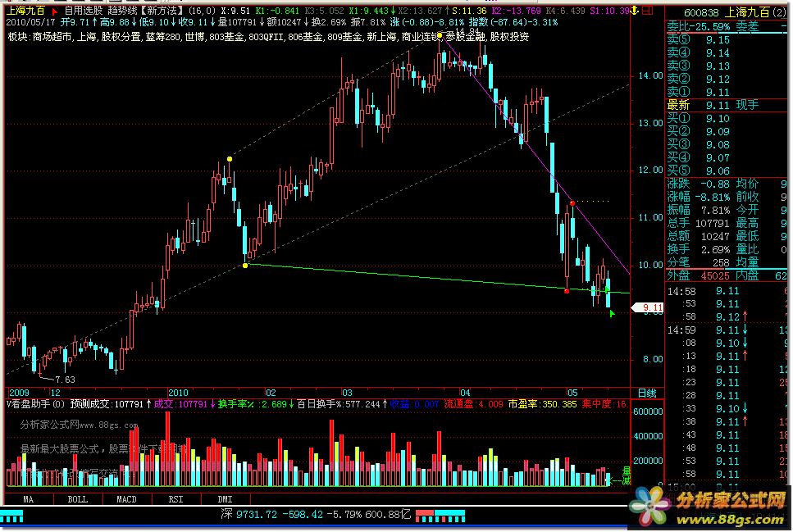Click the 市盈率:350.385 value in volume header
This screenshot has width=793, height=532.
(542, 404)
